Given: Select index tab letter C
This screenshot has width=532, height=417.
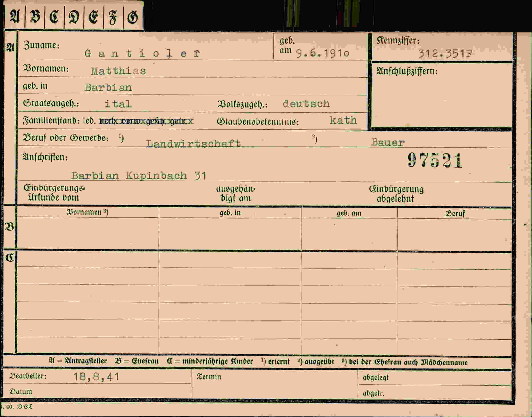Looking at the screenshot, I should [54, 17].
